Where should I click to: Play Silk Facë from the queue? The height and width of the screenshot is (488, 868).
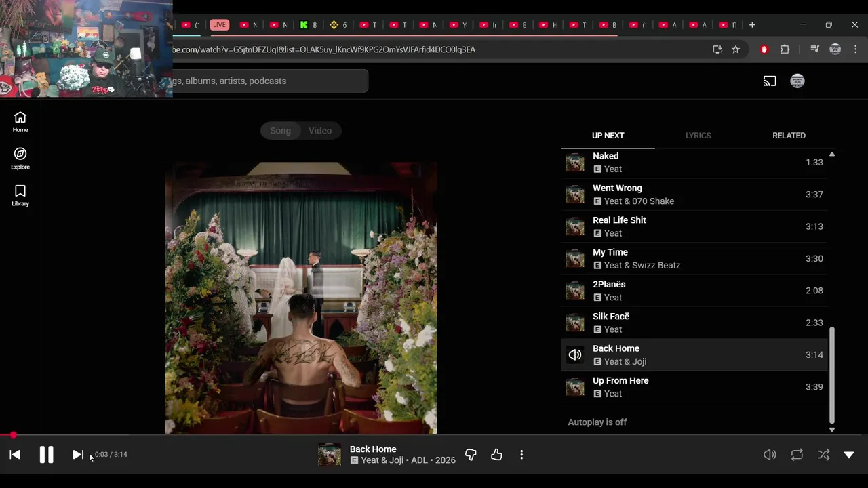click(694, 323)
